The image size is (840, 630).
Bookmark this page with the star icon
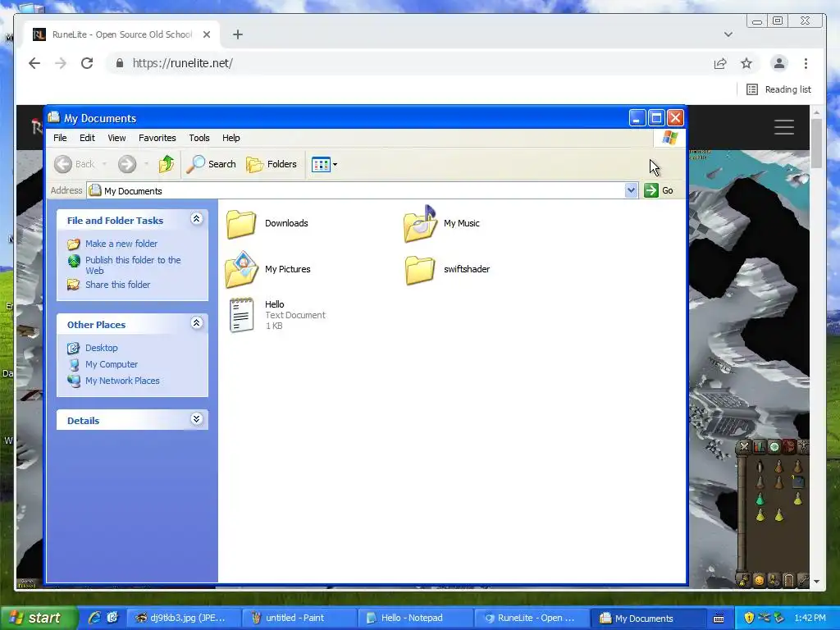pos(746,63)
